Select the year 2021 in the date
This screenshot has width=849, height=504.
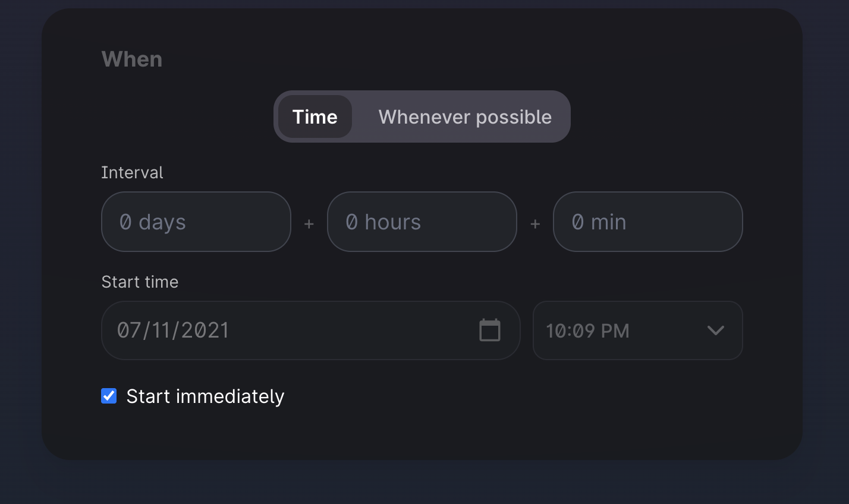coord(205,330)
